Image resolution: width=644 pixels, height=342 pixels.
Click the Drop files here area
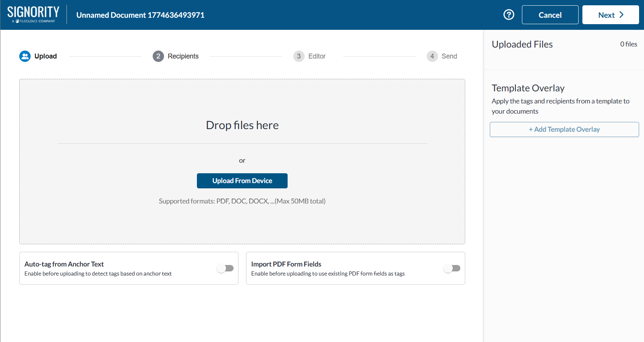tap(242, 125)
